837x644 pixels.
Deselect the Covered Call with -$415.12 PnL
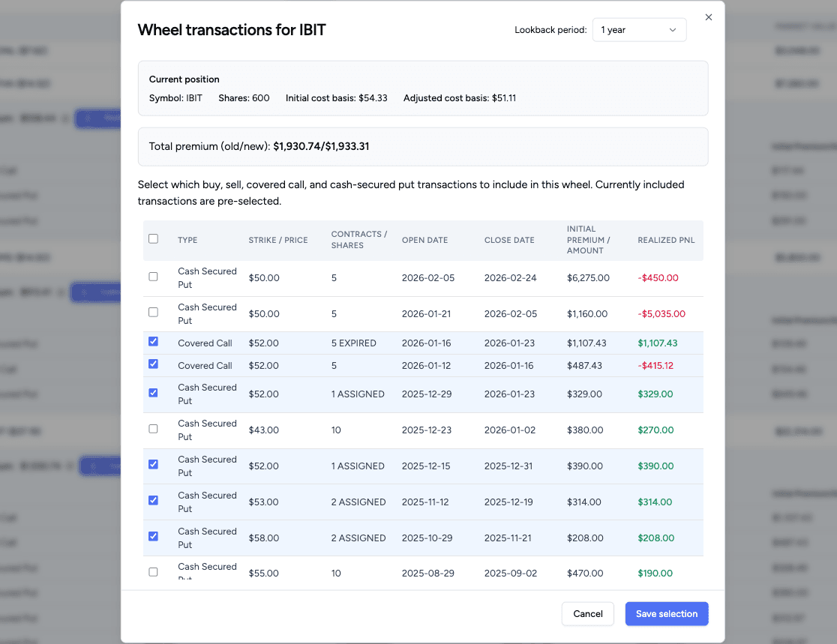(153, 364)
